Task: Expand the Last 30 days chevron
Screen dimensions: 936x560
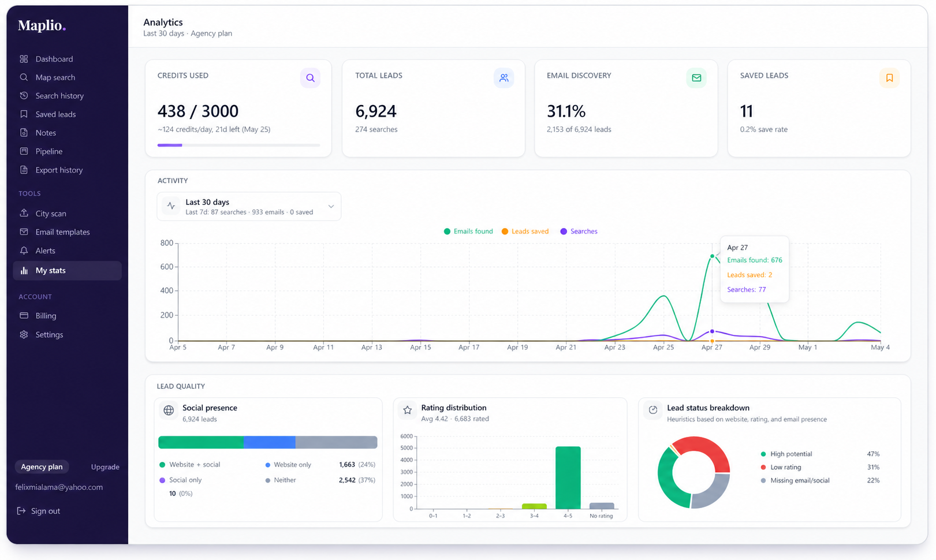Action: coord(331,206)
